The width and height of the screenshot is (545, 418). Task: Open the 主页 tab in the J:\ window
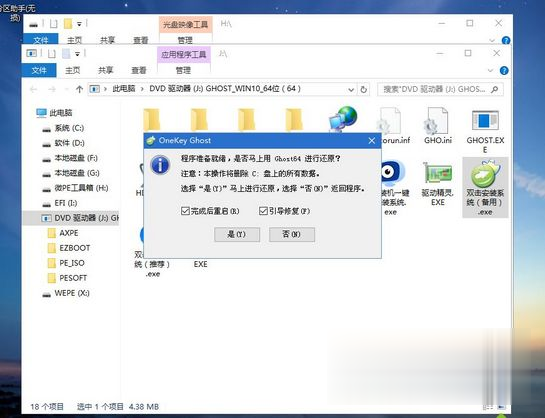73,71
